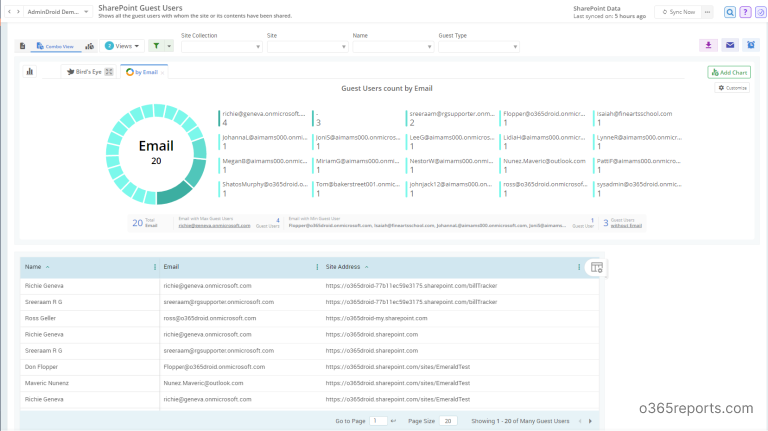Click the donut chart's darkest segment
Viewport: 768px width, 431px height.
coord(174,194)
